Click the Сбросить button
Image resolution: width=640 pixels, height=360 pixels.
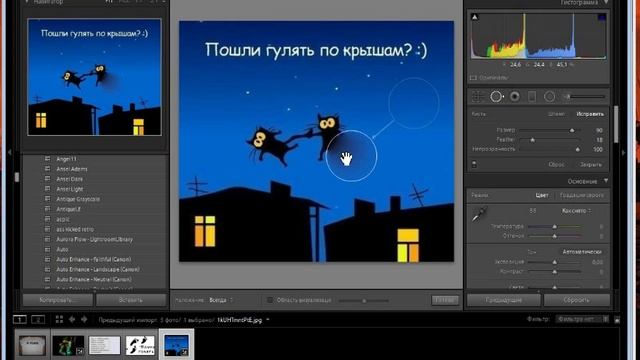point(577,300)
